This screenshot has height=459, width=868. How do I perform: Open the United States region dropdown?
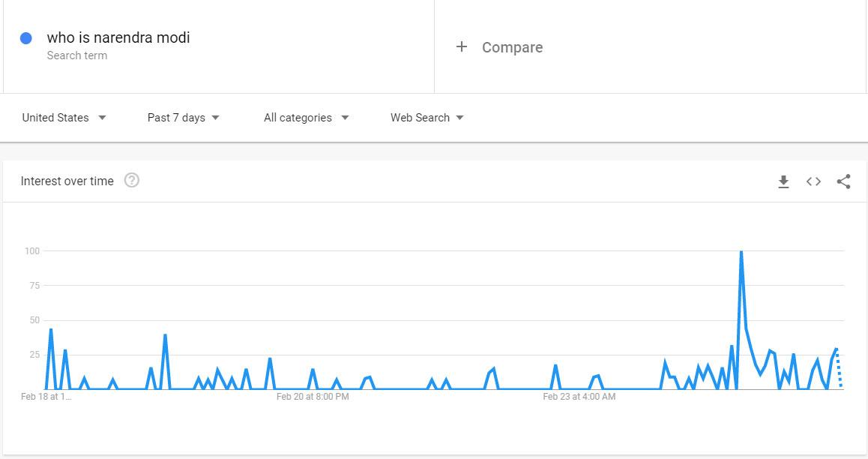(64, 118)
